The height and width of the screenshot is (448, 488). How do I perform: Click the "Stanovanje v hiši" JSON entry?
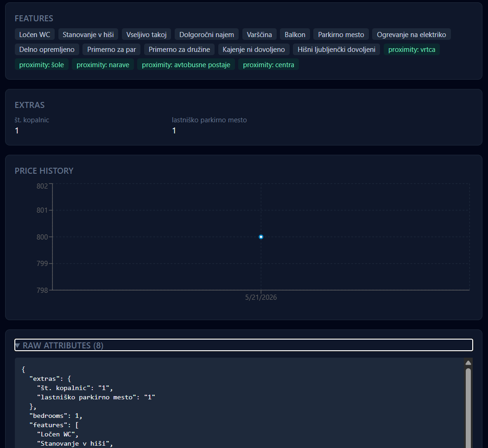(x=75, y=443)
